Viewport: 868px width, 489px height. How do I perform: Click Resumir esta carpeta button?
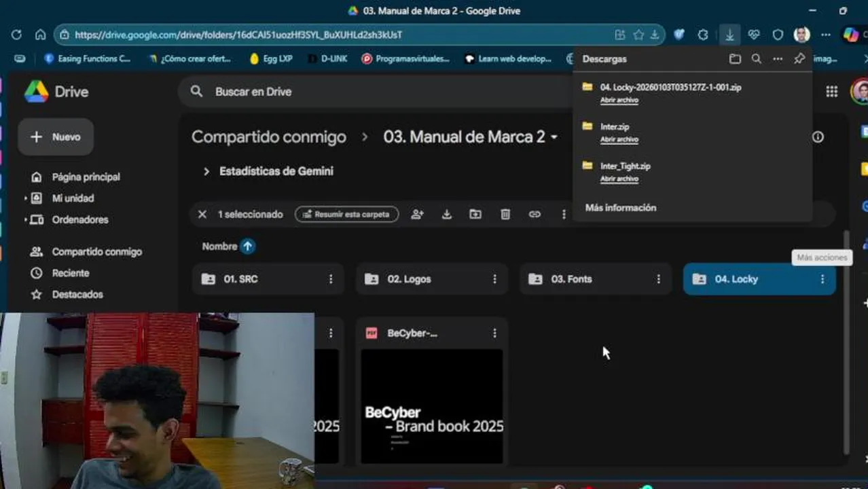pyautogui.click(x=346, y=215)
